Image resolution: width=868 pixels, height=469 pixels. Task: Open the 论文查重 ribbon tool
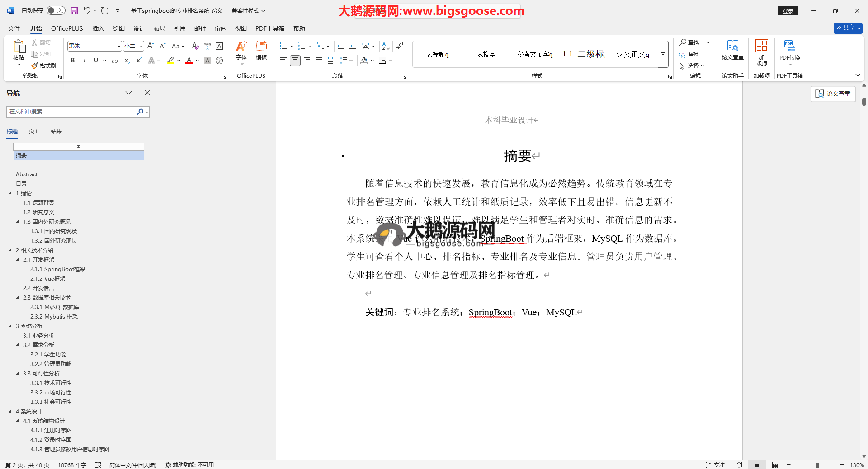pyautogui.click(x=732, y=50)
